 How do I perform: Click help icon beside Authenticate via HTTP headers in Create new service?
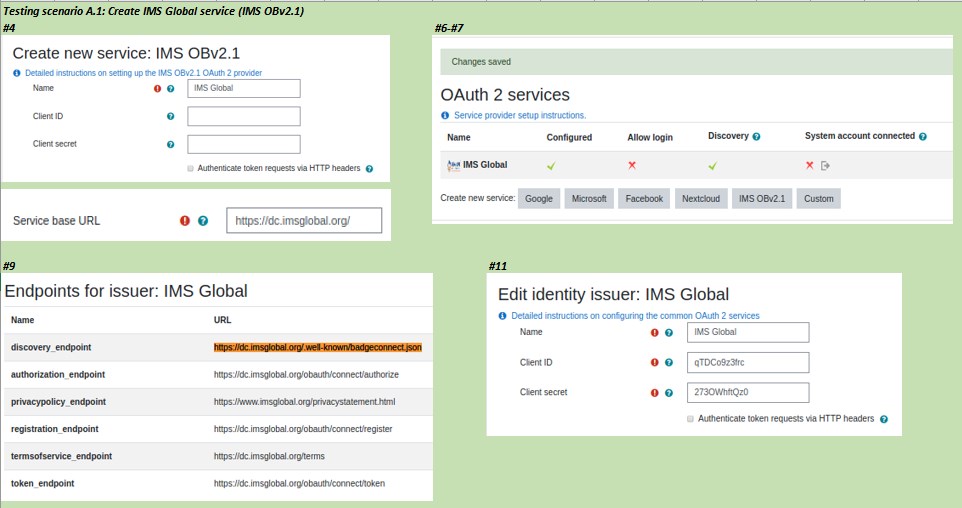click(369, 169)
